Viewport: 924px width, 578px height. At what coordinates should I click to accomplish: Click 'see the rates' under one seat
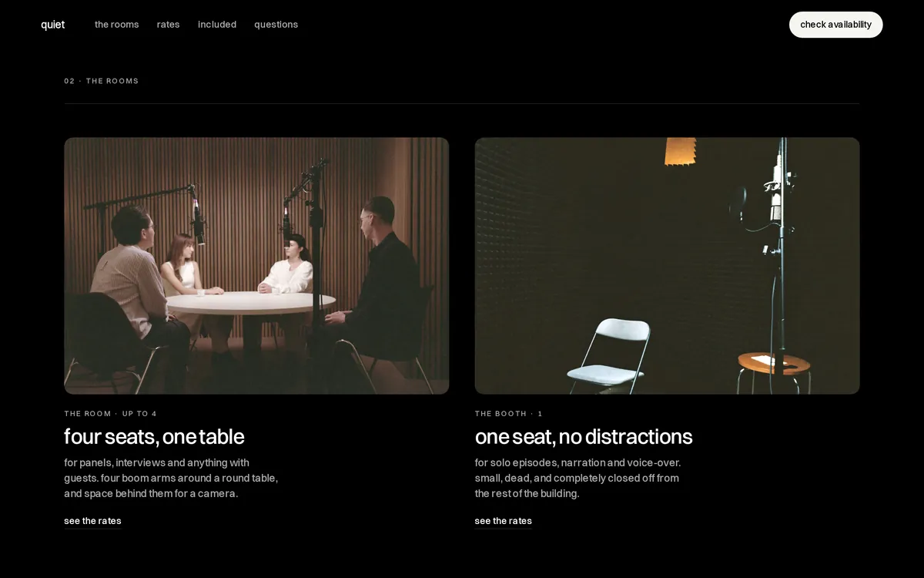pyautogui.click(x=503, y=521)
